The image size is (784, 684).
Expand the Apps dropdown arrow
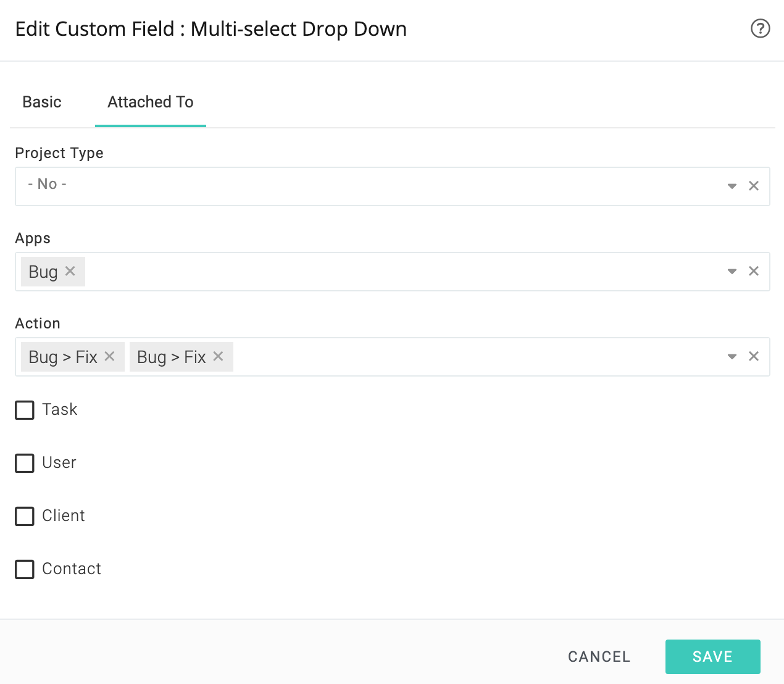(x=732, y=271)
